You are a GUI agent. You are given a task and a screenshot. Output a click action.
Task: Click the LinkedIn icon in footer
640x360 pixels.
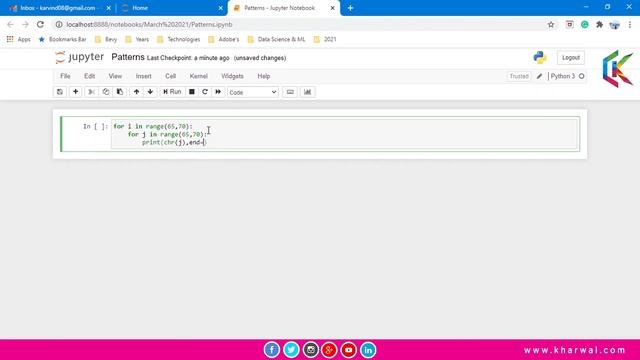click(368, 350)
